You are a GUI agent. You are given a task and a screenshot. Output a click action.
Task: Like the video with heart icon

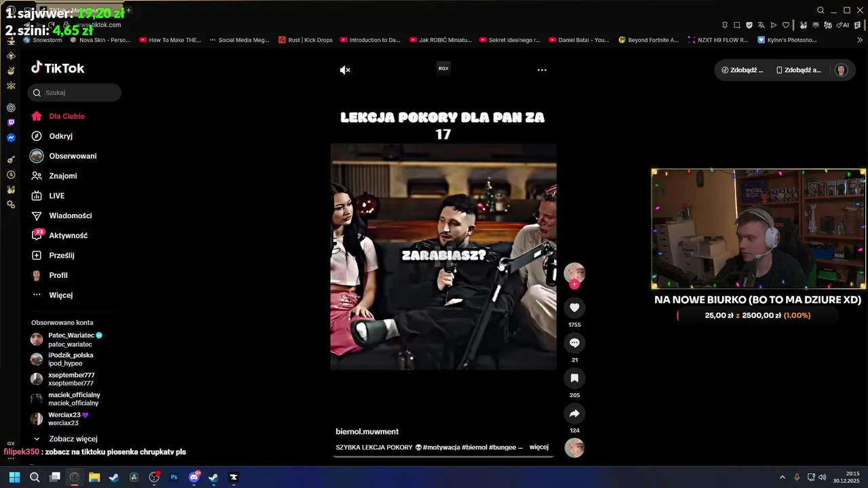574,308
